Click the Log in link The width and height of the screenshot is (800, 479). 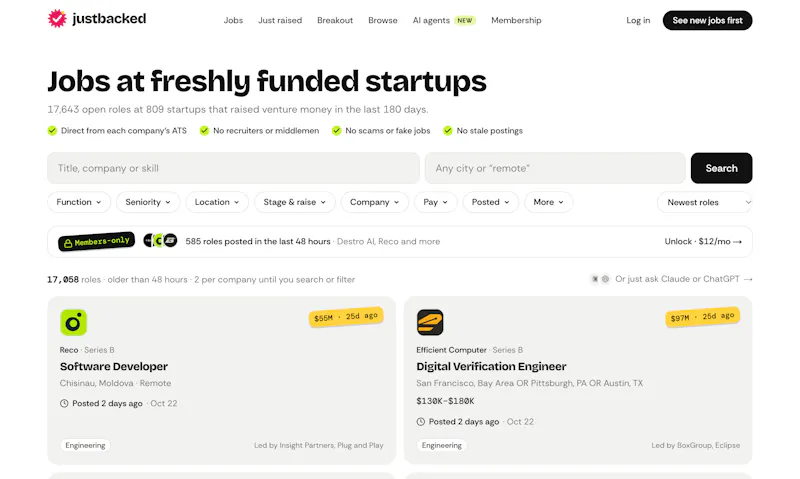point(638,20)
